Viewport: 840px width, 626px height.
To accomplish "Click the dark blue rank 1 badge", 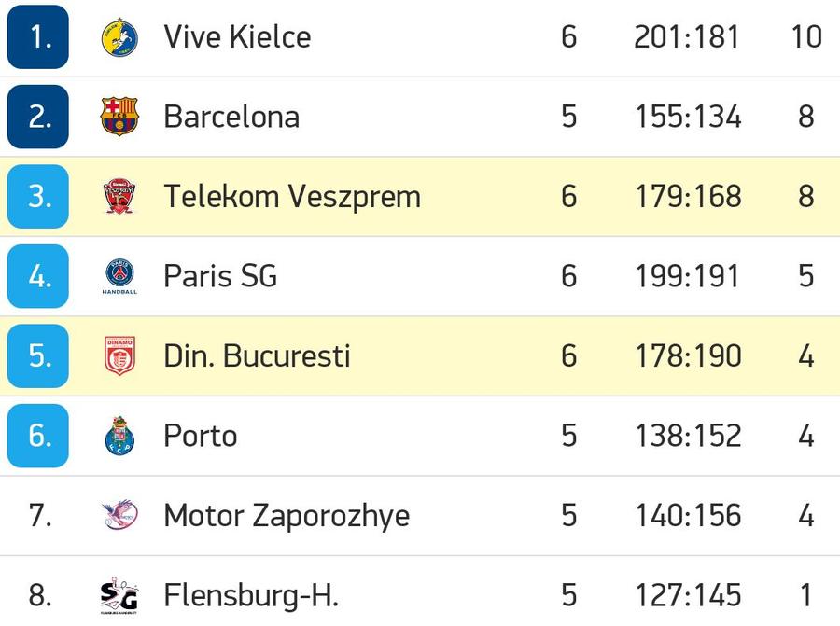I will point(38,37).
